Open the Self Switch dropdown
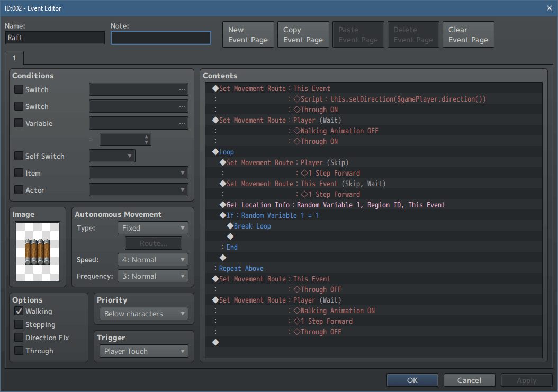Viewport: 558px width, 392px height. point(112,156)
